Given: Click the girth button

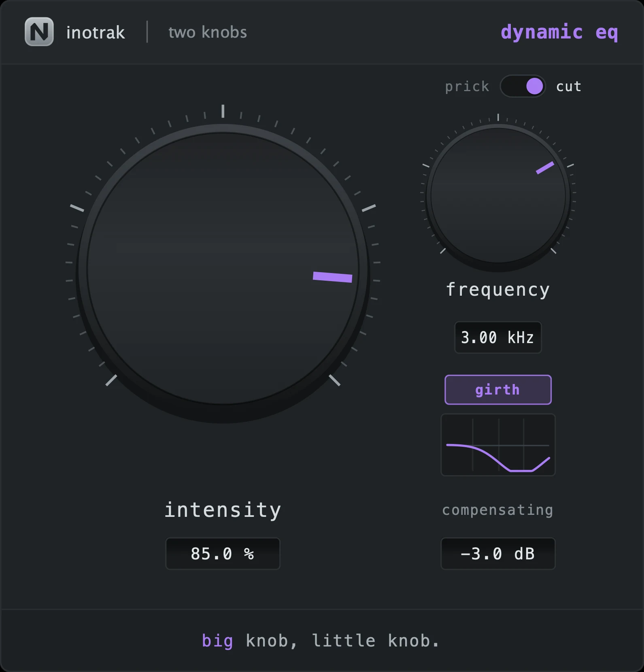Looking at the screenshot, I should [x=498, y=390].
